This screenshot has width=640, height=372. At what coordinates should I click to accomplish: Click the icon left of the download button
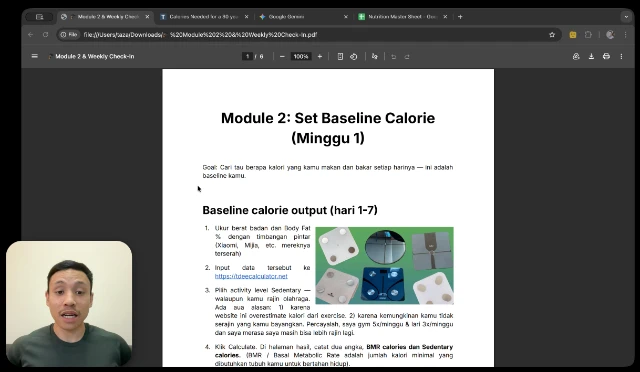pos(576,56)
